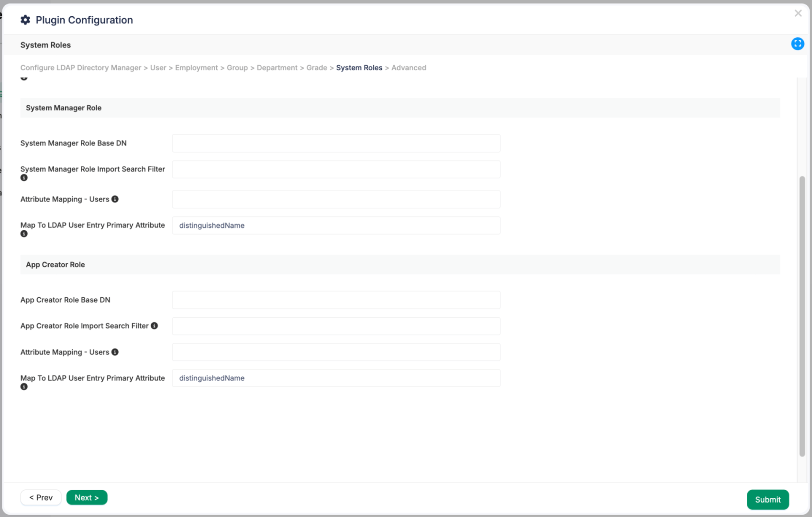Click the Plugin Configuration gear icon
The width and height of the screenshot is (812, 517).
25,20
